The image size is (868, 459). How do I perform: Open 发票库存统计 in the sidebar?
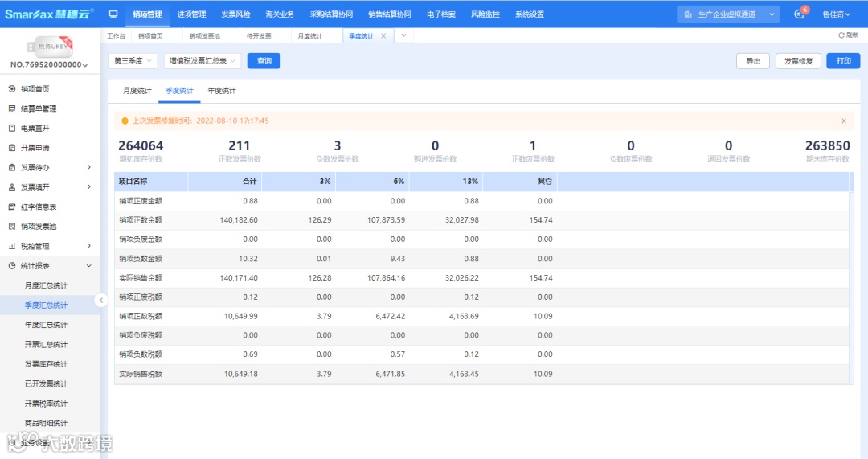46,364
